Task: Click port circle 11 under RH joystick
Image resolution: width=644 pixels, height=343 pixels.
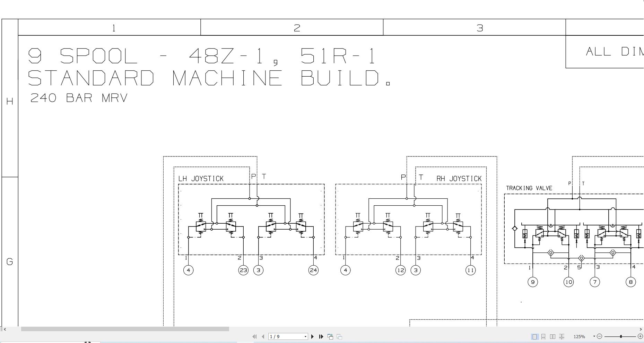Action: pos(470,270)
